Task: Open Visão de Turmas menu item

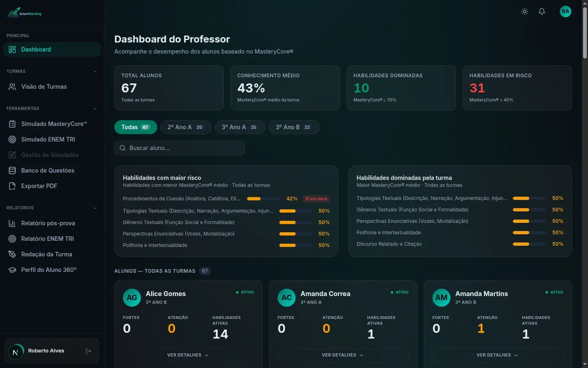Action: pyautogui.click(x=52, y=87)
